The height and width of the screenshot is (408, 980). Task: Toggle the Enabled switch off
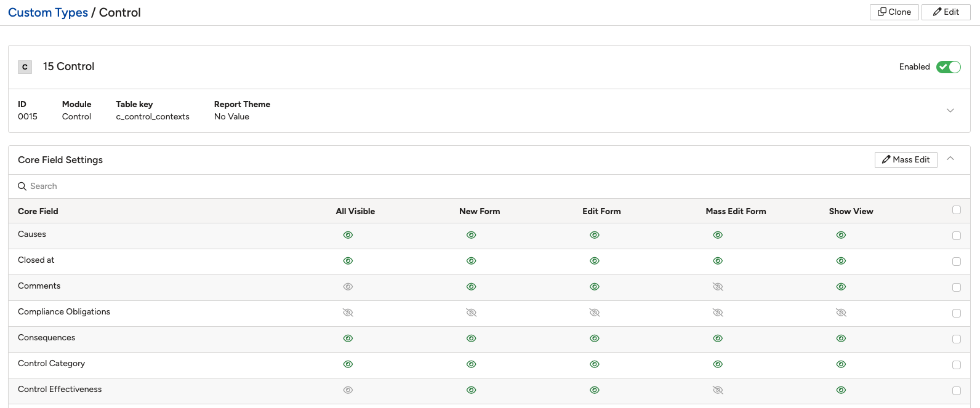(949, 67)
